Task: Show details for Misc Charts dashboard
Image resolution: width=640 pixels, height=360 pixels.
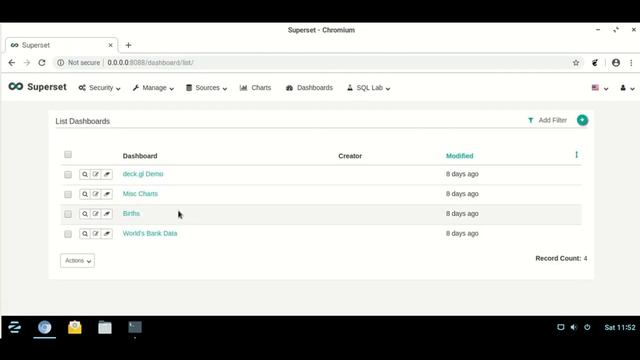Action: point(84,194)
